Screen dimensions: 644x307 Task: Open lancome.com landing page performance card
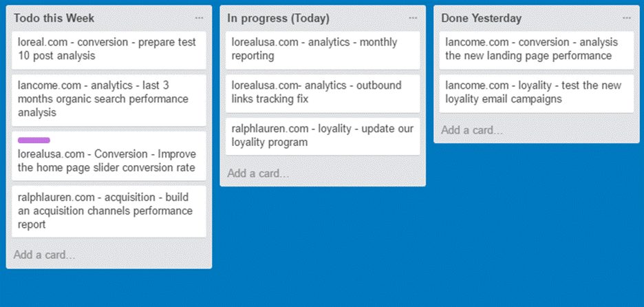(x=536, y=49)
